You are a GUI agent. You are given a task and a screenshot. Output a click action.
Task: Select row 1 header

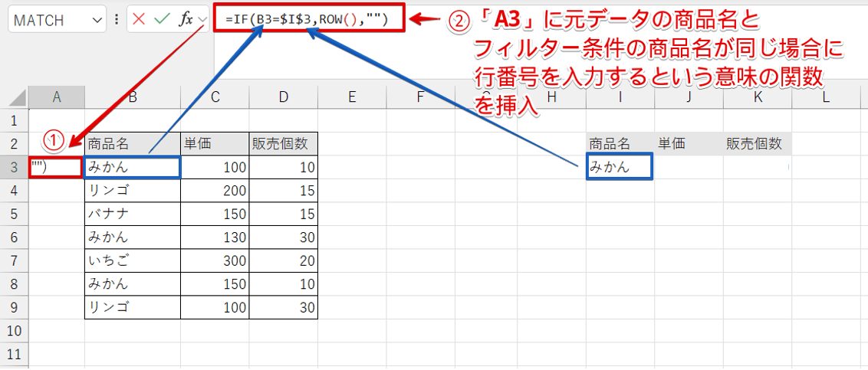click(x=15, y=120)
